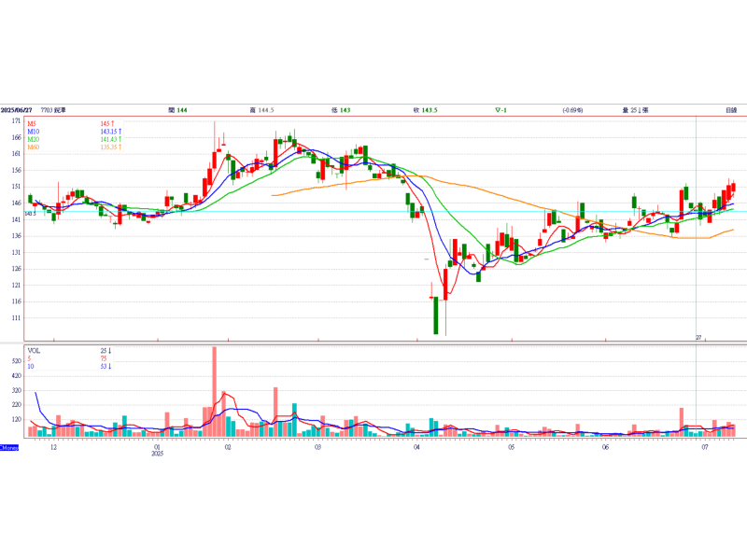Click the 5-day volume average value 75

coord(104,358)
